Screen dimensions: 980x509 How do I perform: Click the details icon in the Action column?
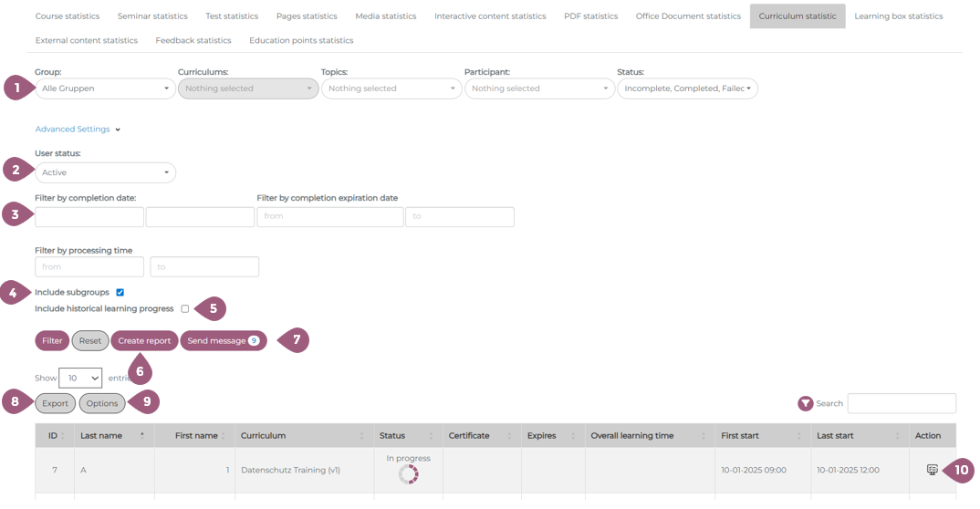tap(932, 470)
